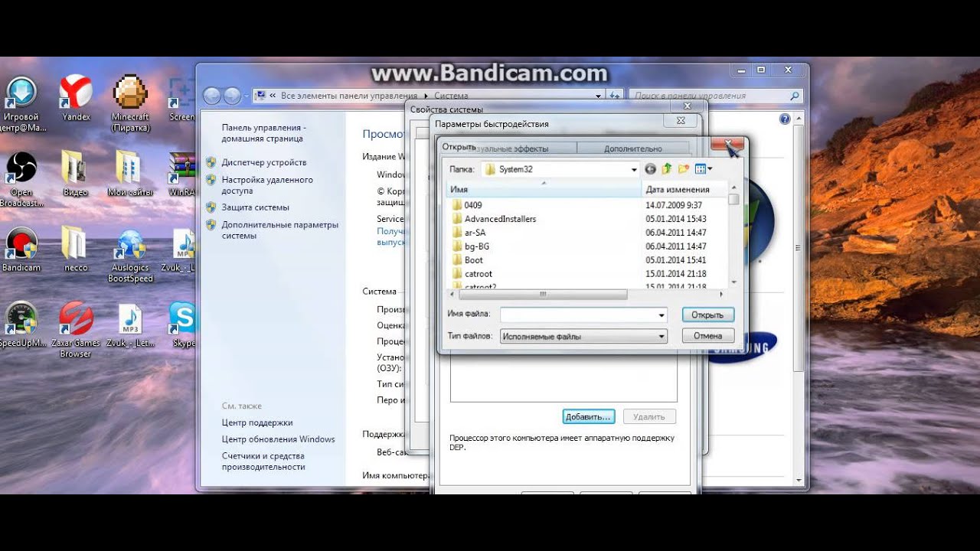Click the Отмена button

pos(707,335)
